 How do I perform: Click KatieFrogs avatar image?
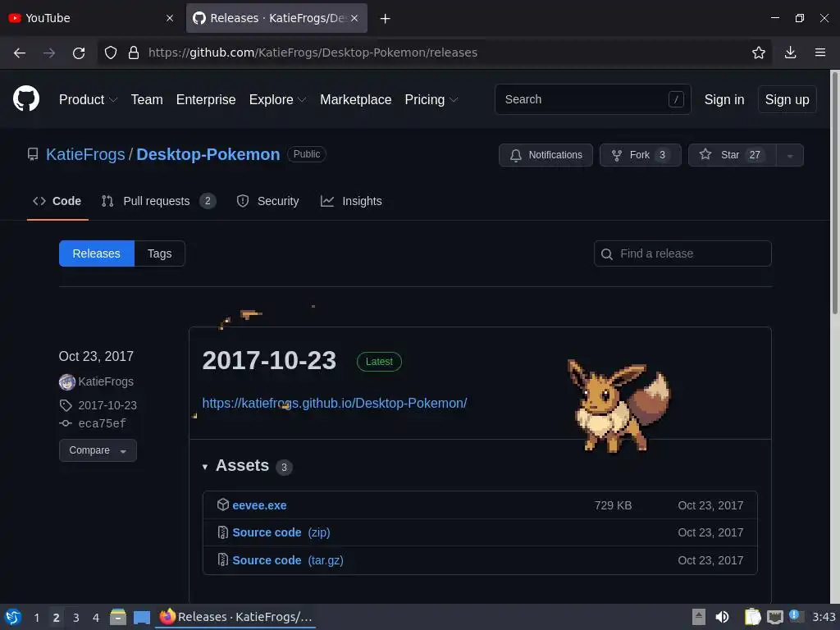click(67, 382)
